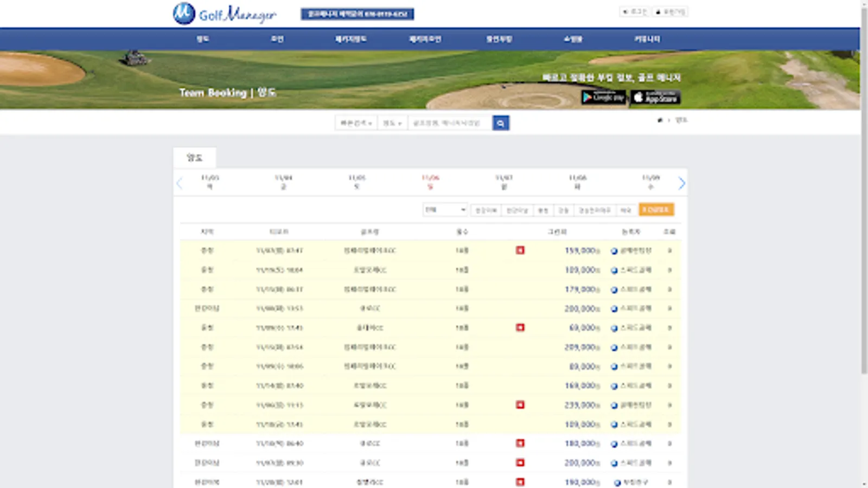
Task: Show earlier dates with the left arrow
Action: click(180, 183)
